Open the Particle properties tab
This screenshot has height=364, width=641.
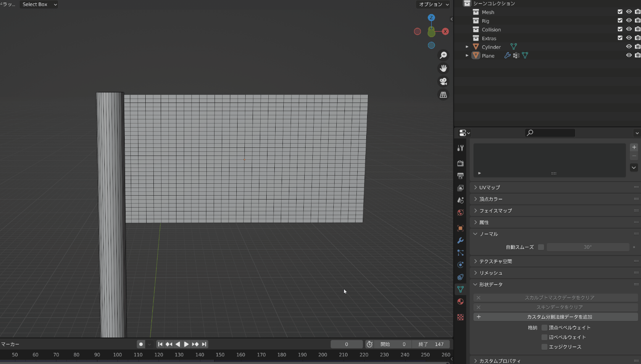460,252
